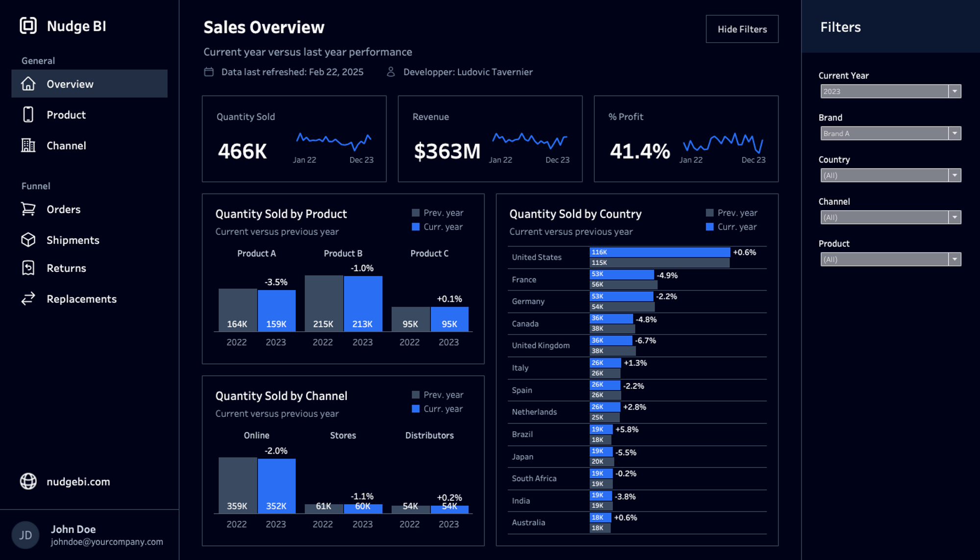Go to the Shipments menu item

[73, 240]
